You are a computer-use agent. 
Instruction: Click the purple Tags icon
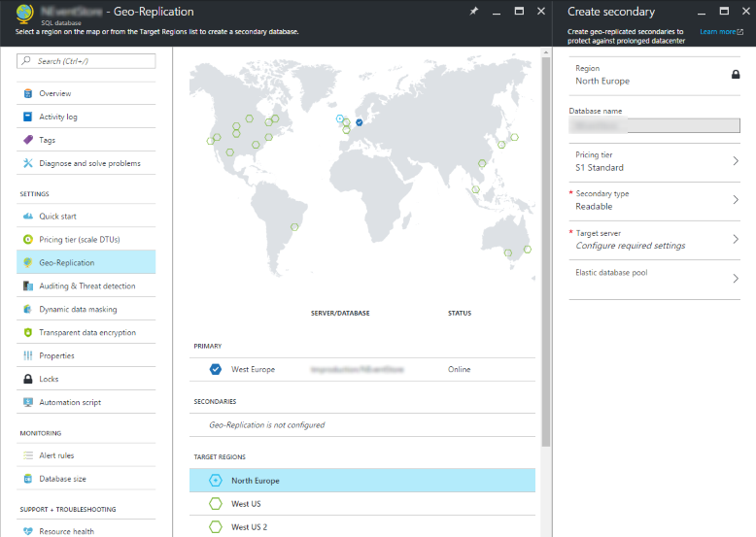(x=28, y=140)
